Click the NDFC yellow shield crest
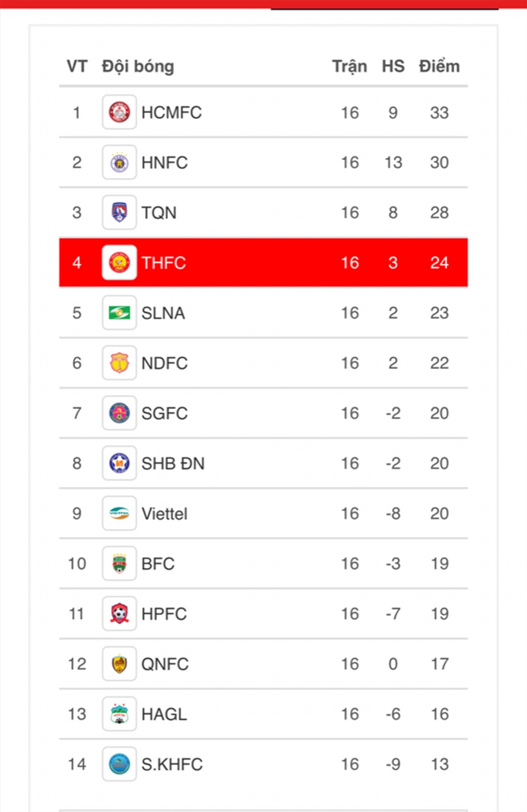 tap(119, 363)
